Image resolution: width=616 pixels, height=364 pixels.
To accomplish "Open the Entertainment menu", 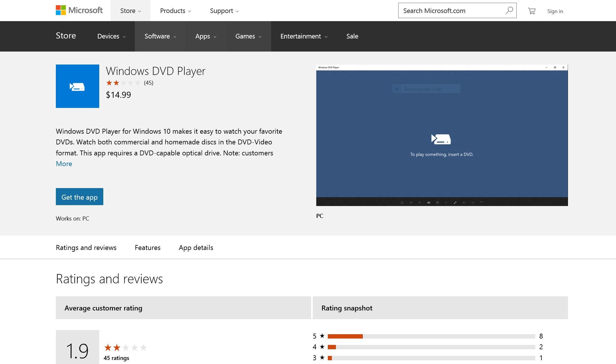I will point(304,36).
